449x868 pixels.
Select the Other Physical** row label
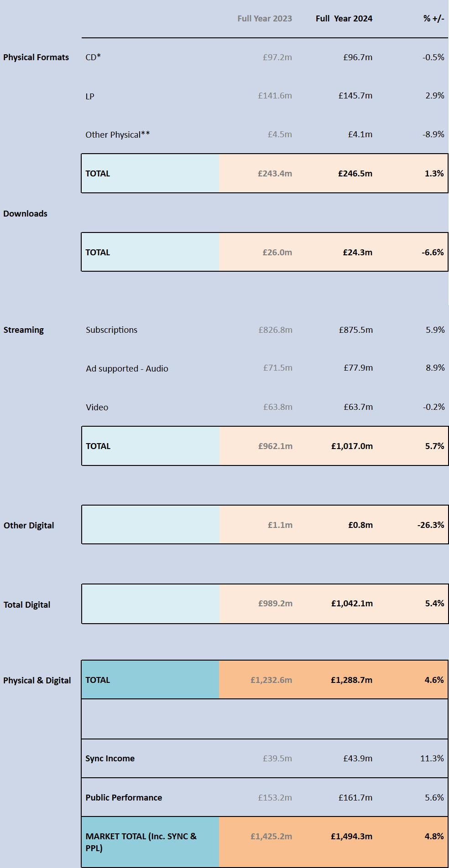[x=118, y=135]
